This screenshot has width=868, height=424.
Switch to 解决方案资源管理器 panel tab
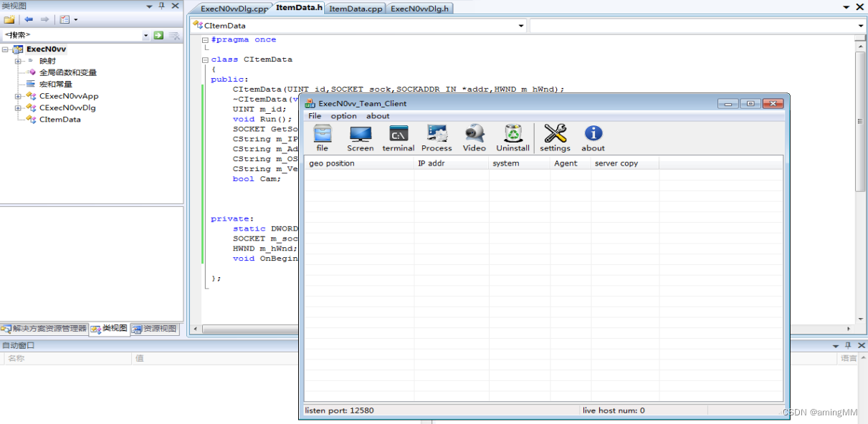point(44,329)
